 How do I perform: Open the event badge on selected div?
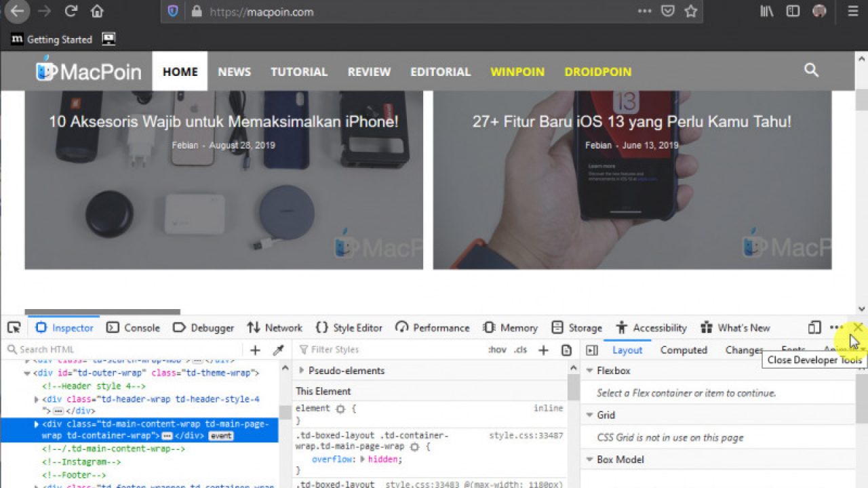220,436
